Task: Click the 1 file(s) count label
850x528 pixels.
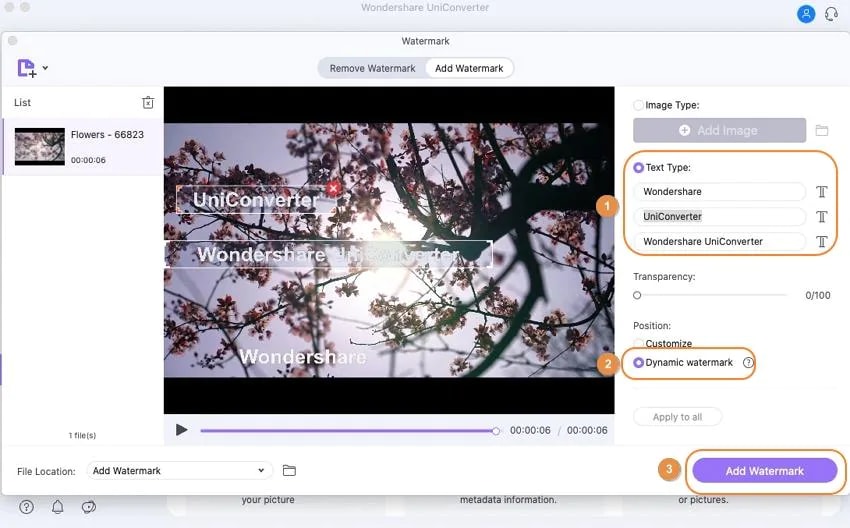Action: tap(82, 435)
